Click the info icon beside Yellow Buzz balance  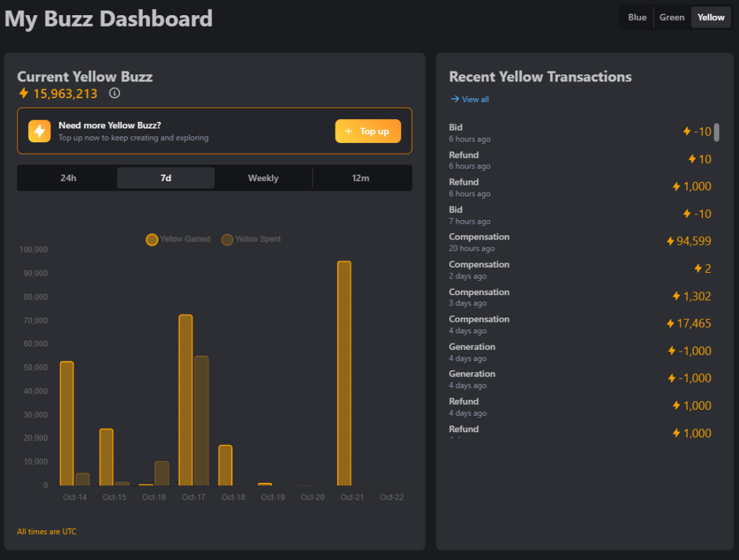pyautogui.click(x=114, y=93)
